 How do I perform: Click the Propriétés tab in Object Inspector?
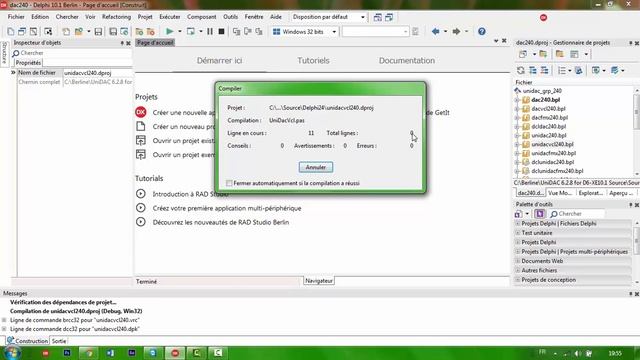tap(28, 63)
